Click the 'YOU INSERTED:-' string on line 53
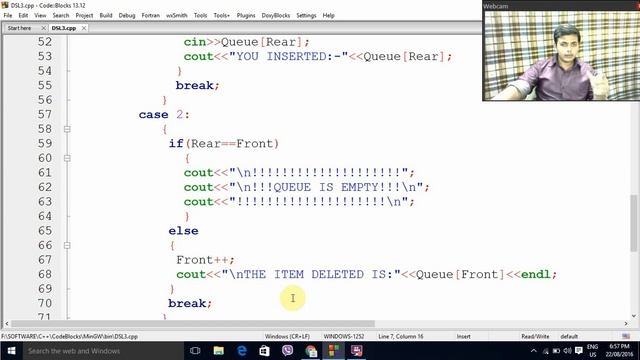The image size is (640, 360). coord(289,56)
